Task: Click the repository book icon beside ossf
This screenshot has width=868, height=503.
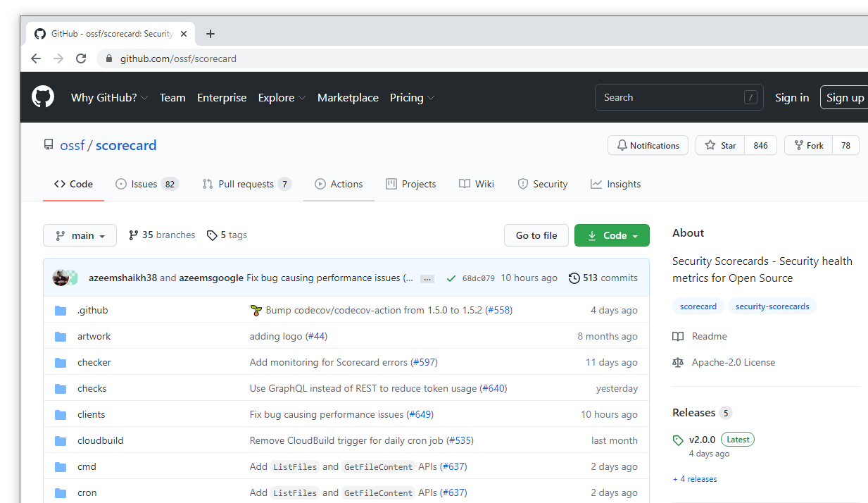Action: coord(48,144)
